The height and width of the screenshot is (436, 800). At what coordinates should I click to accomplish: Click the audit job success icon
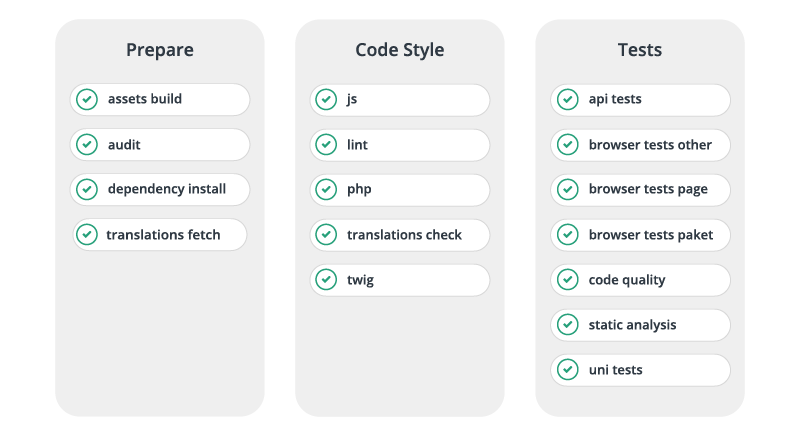pos(87,144)
